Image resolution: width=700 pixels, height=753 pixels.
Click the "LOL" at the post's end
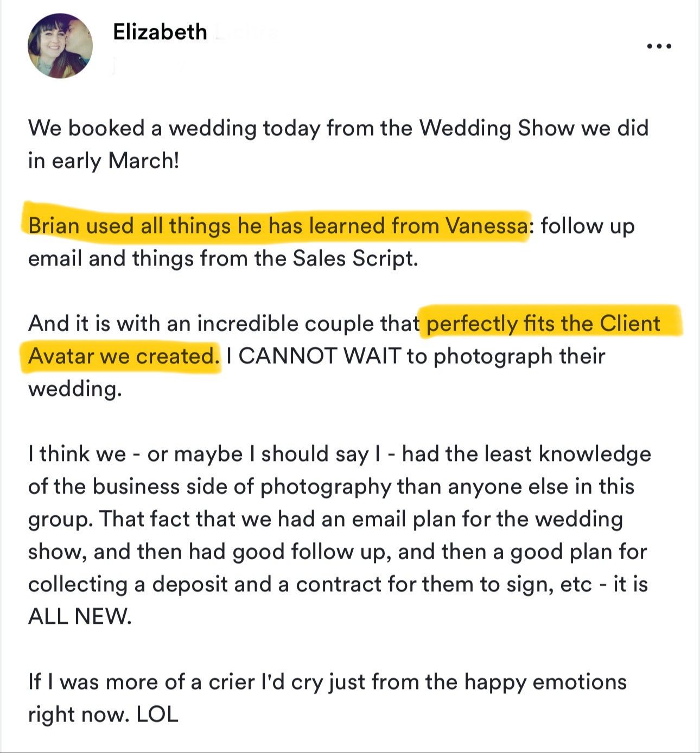(157, 714)
